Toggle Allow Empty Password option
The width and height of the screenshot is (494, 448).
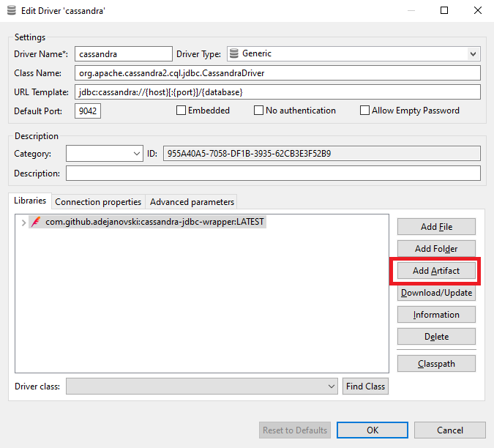pos(364,111)
